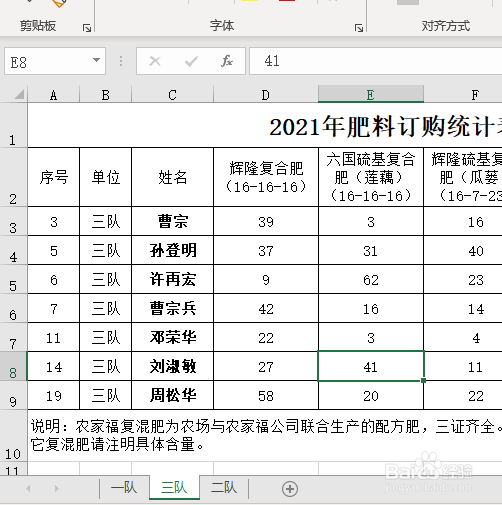Viewport: 502px width, 505px height.
Task: Click cell E9 with value 20
Action: [371, 395]
